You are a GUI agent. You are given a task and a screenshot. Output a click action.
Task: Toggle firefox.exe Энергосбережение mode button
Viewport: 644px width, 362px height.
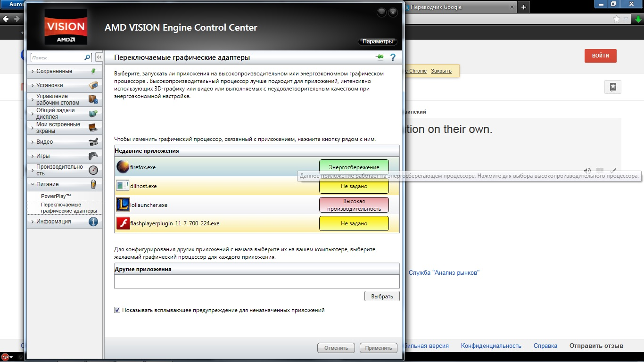354,167
